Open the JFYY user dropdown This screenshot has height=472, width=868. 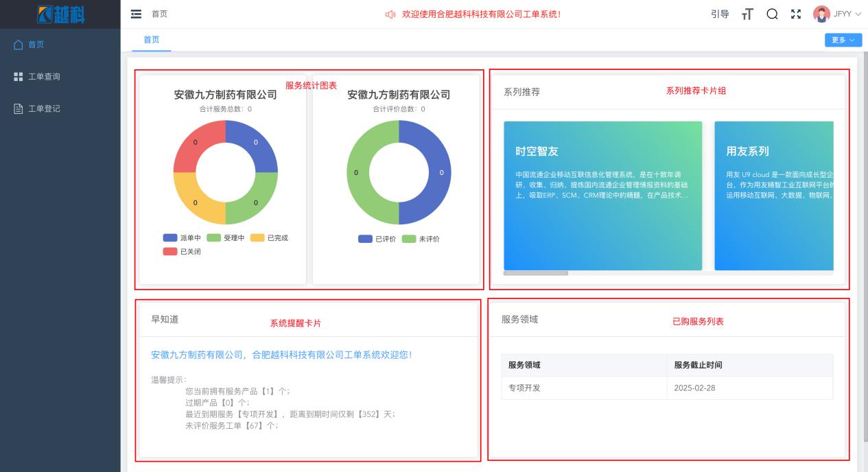pyautogui.click(x=847, y=14)
